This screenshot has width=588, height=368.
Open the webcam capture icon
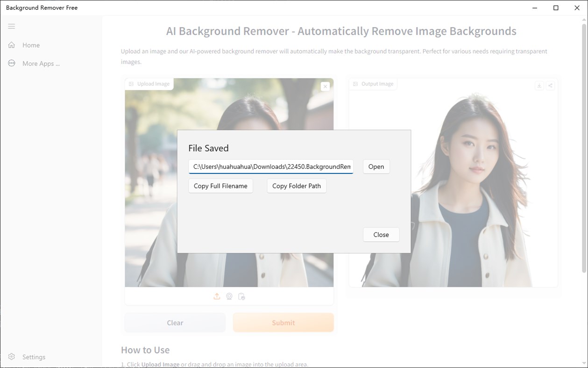coord(229,296)
